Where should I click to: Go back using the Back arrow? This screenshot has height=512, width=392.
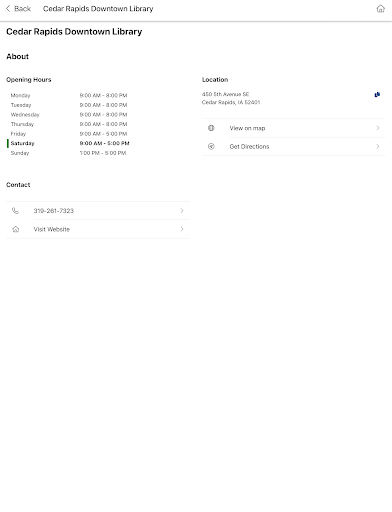tap(8, 9)
